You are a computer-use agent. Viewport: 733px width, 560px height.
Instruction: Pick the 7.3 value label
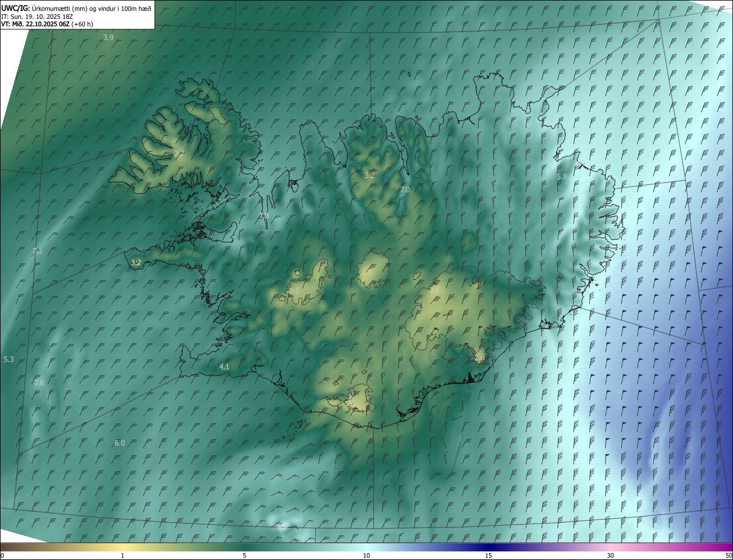point(37,251)
